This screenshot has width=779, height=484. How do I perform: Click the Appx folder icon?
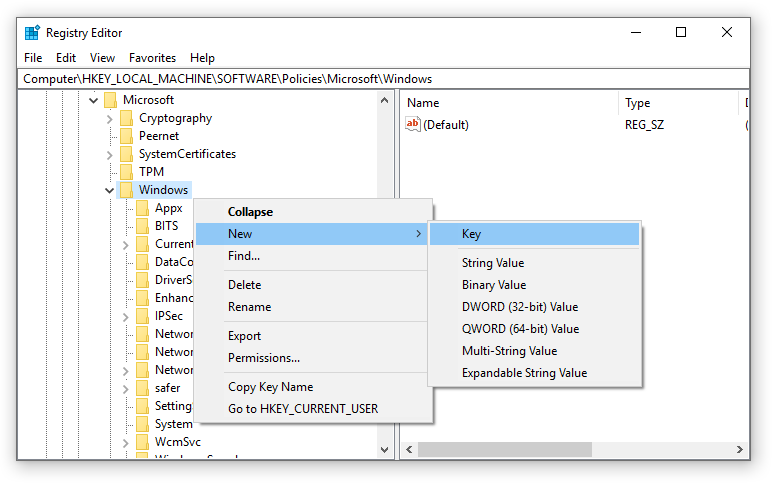pyautogui.click(x=143, y=208)
